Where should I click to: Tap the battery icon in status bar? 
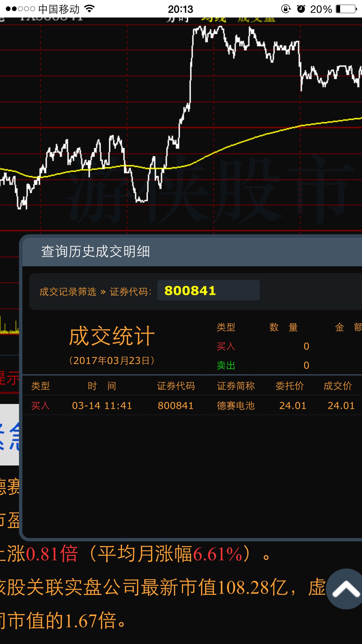(x=346, y=9)
